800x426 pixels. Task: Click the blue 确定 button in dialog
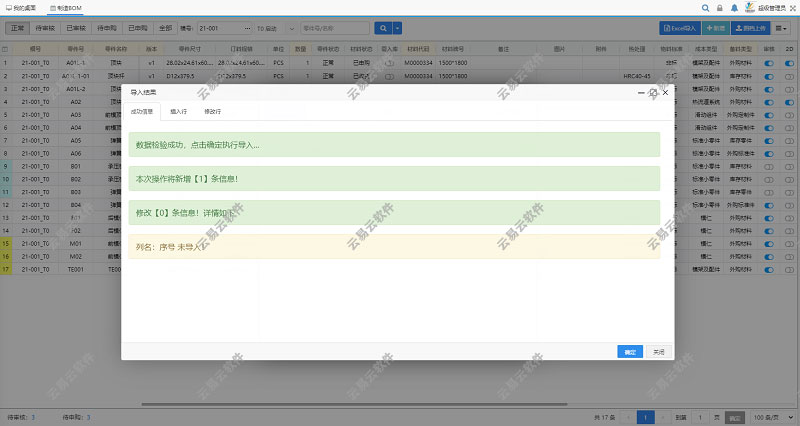click(629, 352)
